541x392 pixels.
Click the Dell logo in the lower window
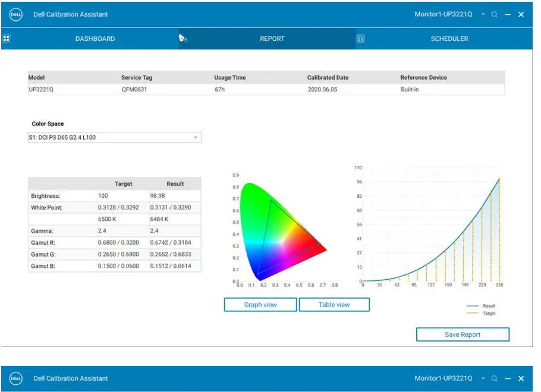click(16, 378)
